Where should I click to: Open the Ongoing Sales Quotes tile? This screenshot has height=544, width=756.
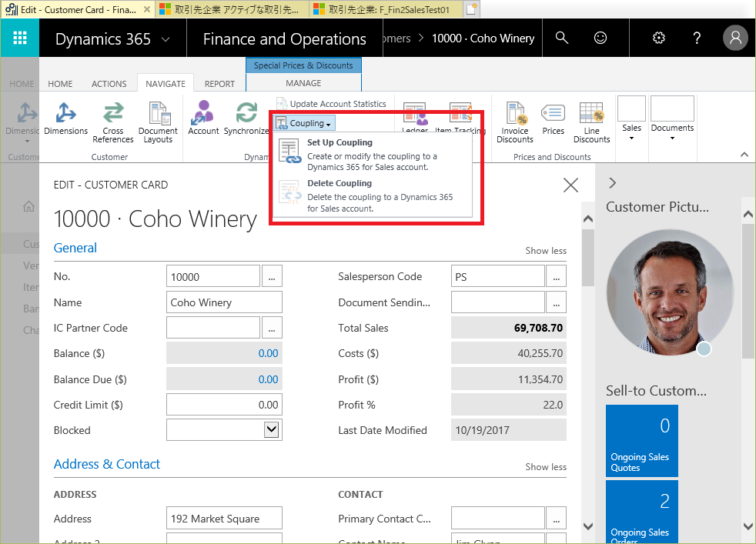click(x=642, y=441)
